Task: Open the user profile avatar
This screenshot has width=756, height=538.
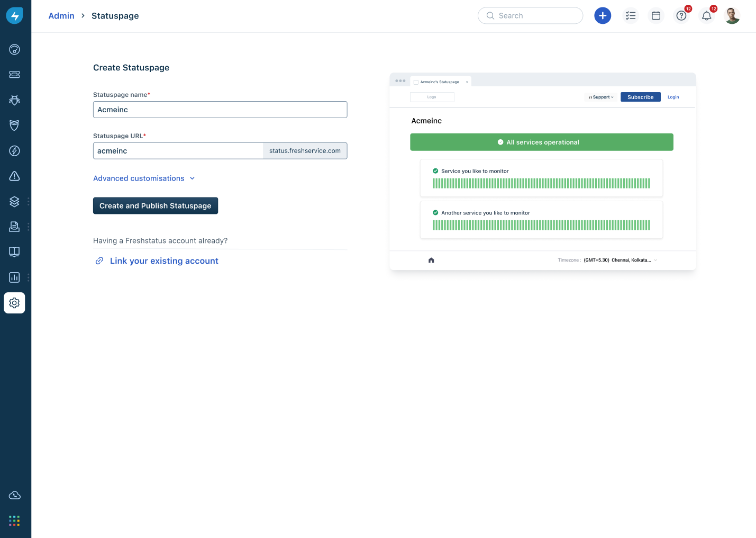Action: click(732, 16)
